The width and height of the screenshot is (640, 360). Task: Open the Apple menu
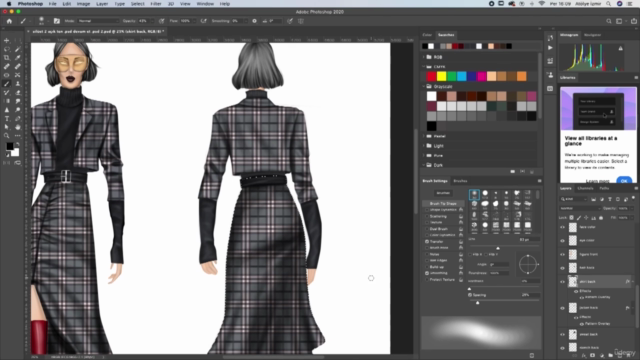9,4
